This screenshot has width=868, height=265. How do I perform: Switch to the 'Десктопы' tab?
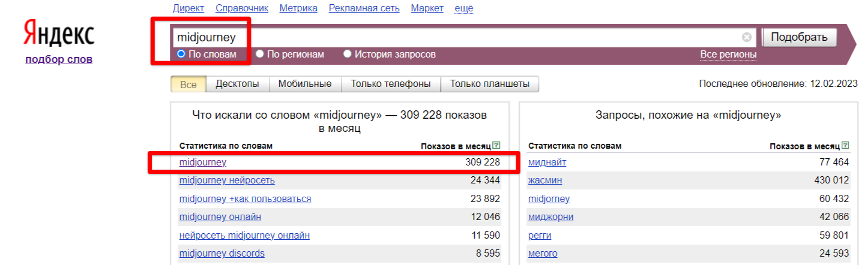[x=237, y=84]
